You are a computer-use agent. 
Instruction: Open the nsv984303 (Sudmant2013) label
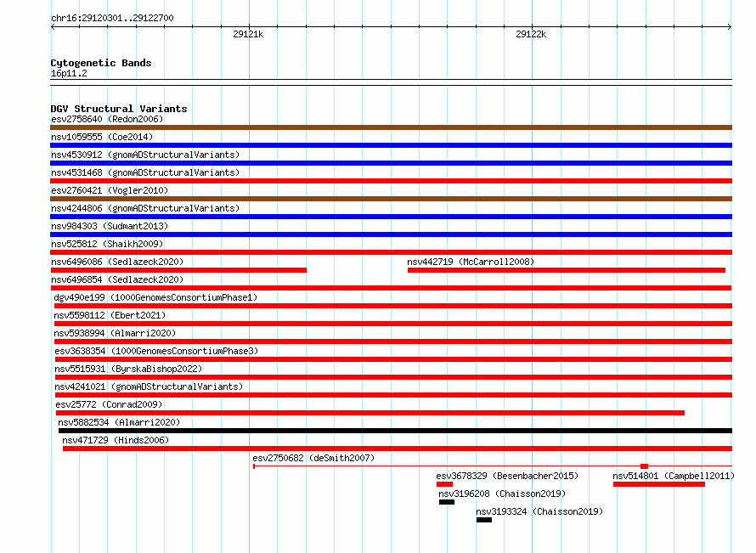(110, 226)
